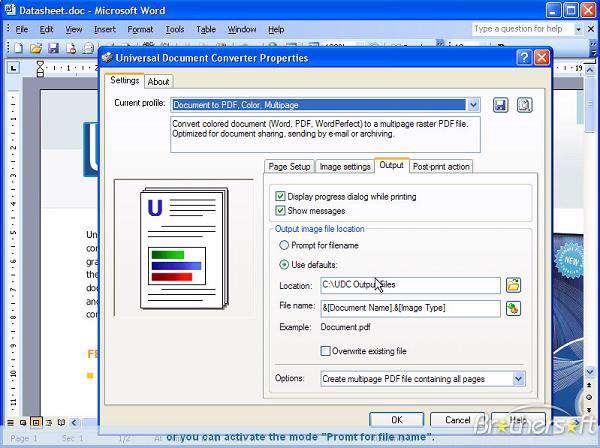Open the Image settings tab

(x=345, y=167)
